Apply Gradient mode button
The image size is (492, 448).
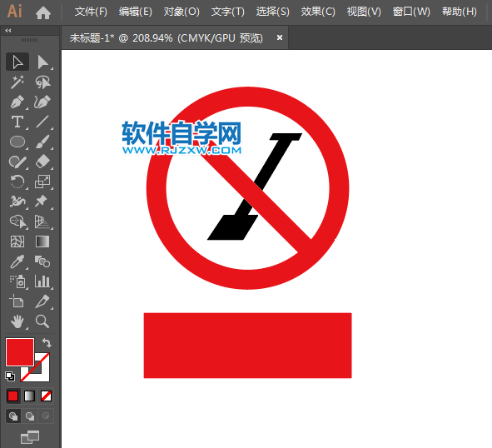(x=29, y=396)
